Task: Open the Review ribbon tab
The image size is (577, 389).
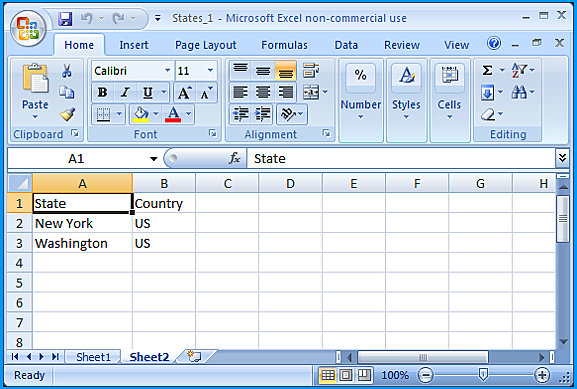Action: [x=402, y=45]
